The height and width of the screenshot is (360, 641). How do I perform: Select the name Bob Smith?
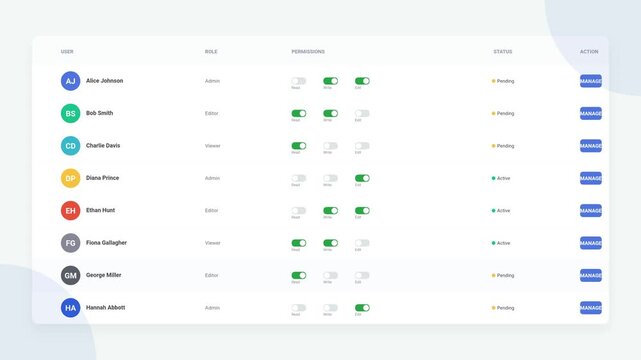(x=99, y=113)
